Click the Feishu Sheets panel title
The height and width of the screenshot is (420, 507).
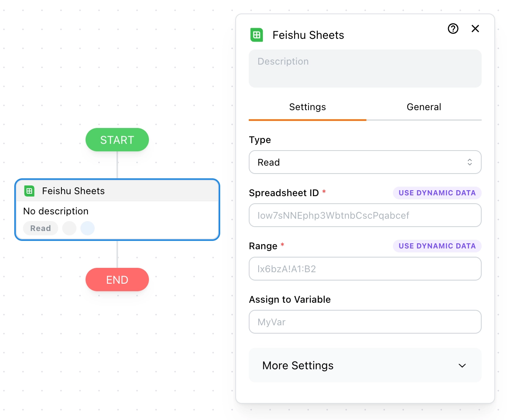(x=308, y=35)
